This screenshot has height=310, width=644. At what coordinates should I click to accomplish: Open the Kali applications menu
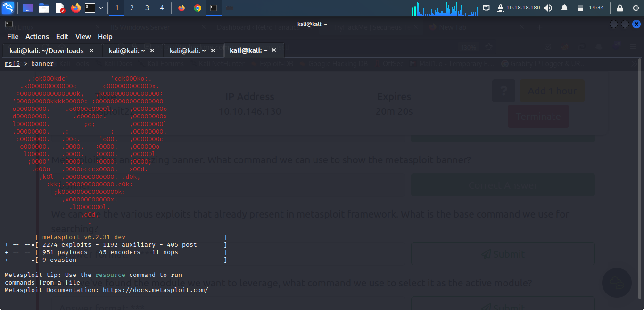pyautogui.click(x=8, y=8)
